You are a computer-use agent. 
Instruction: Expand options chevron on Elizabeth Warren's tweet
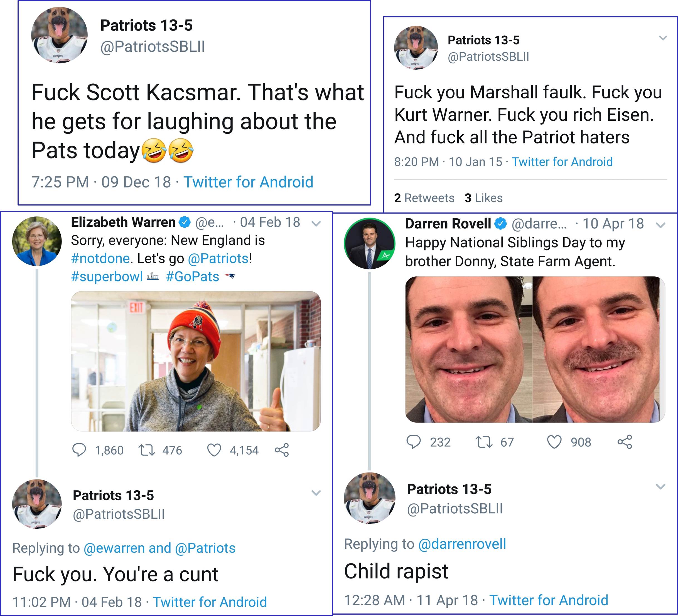(316, 224)
